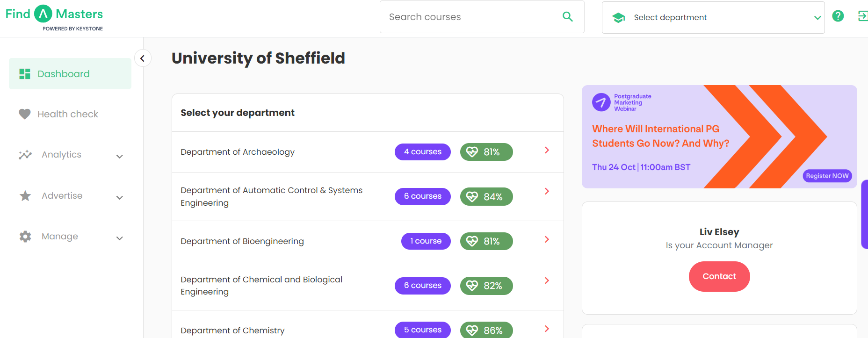
Task: Collapse the sidebar with the back chevron
Action: coord(143,58)
